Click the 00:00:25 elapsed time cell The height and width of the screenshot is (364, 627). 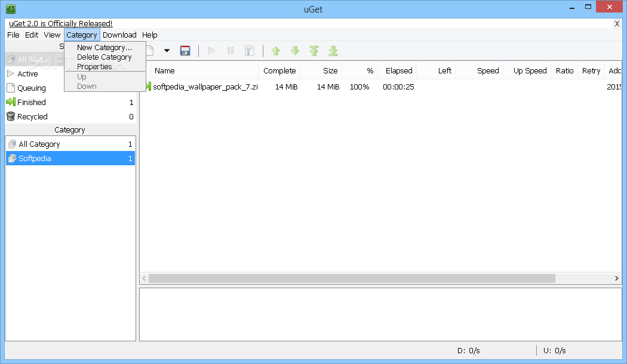point(398,87)
